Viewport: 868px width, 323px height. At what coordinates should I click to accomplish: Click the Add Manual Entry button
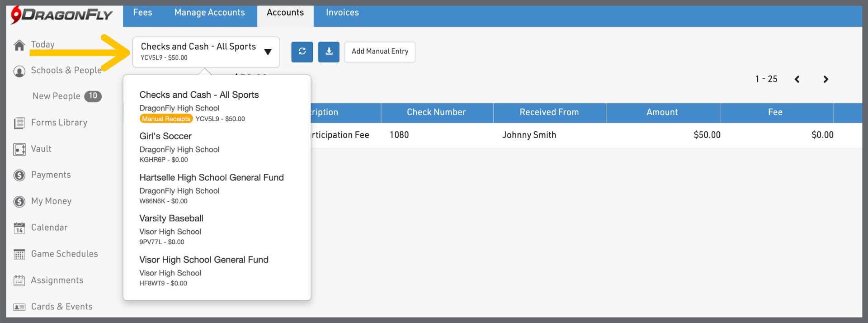380,52
